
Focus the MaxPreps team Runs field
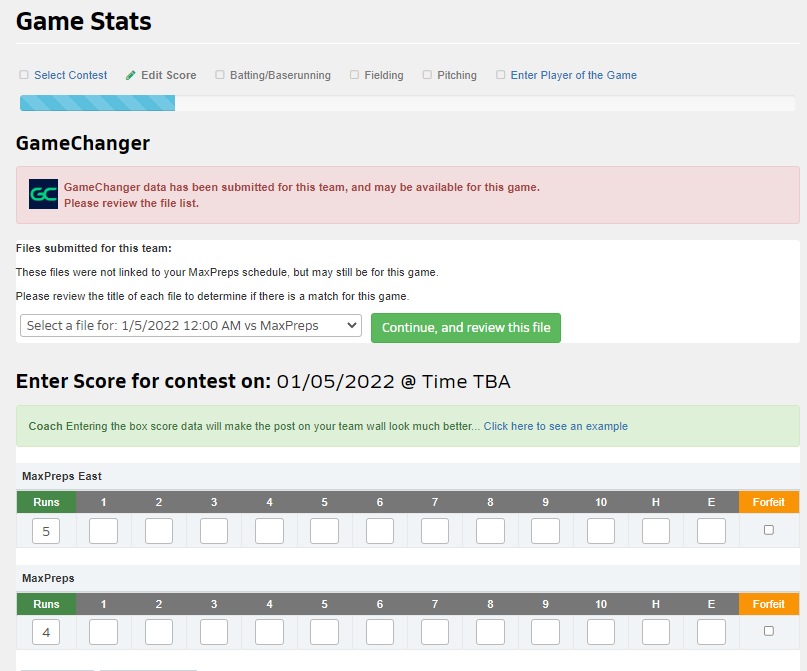46,632
